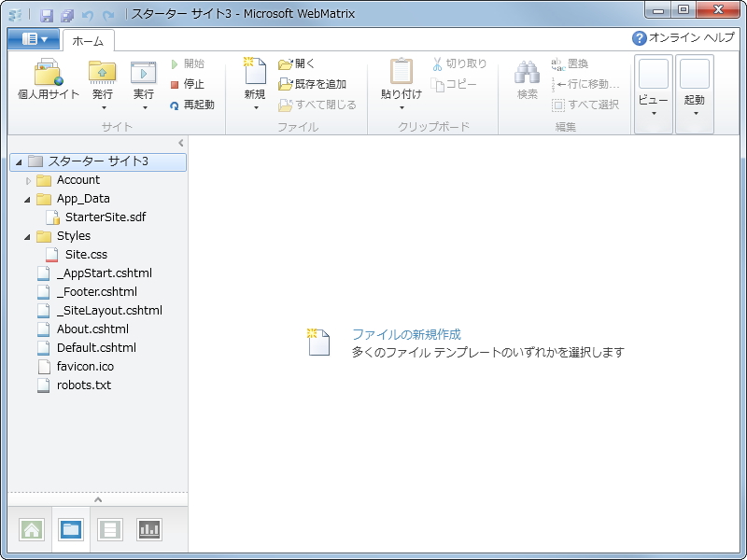Click the 発行 publish icon

[103, 73]
